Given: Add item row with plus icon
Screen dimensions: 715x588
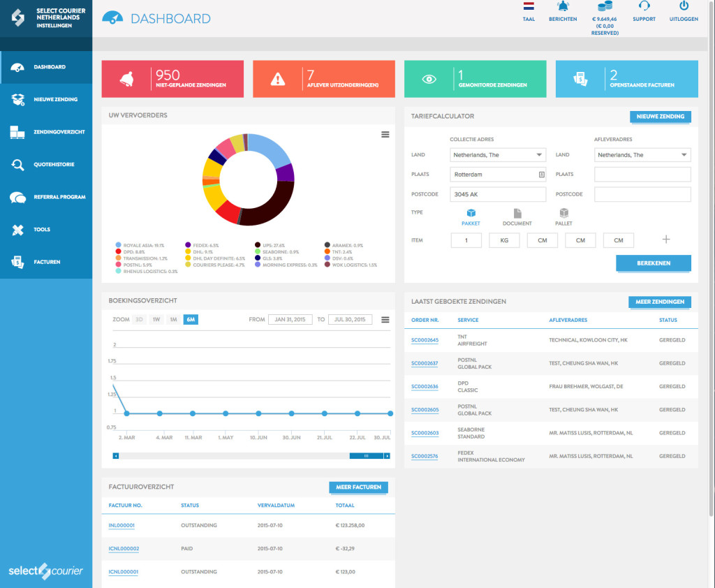Looking at the screenshot, I should pos(665,240).
